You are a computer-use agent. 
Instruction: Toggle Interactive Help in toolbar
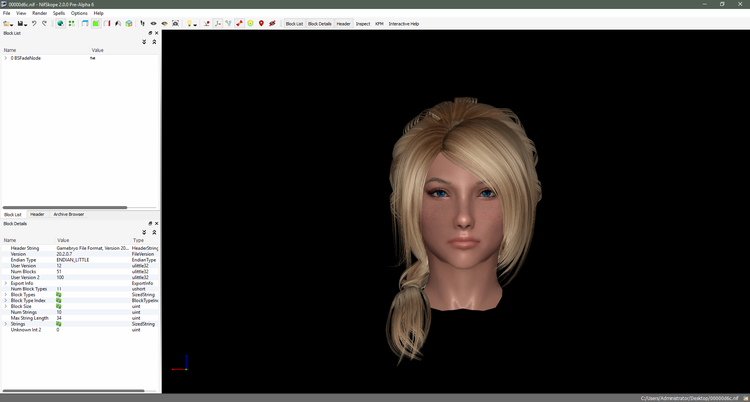[x=404, y=23]
